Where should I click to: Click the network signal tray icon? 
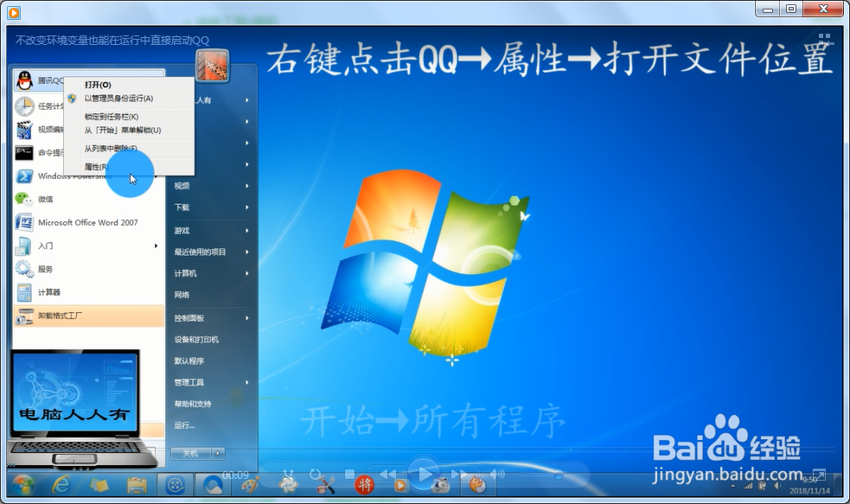748,486
